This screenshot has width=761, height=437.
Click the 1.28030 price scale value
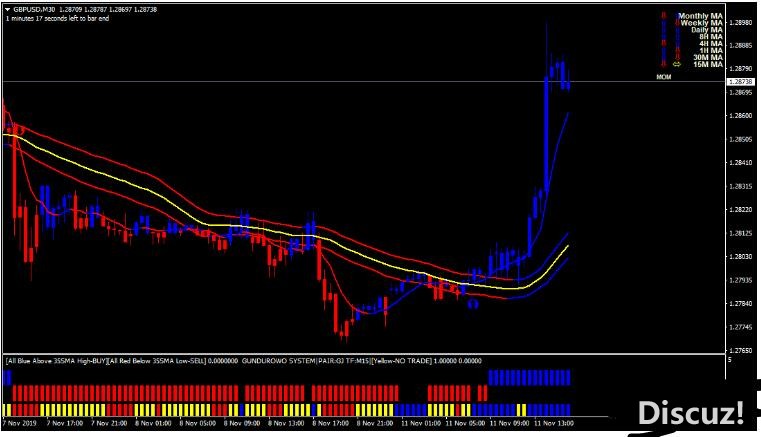click(741, 256)
